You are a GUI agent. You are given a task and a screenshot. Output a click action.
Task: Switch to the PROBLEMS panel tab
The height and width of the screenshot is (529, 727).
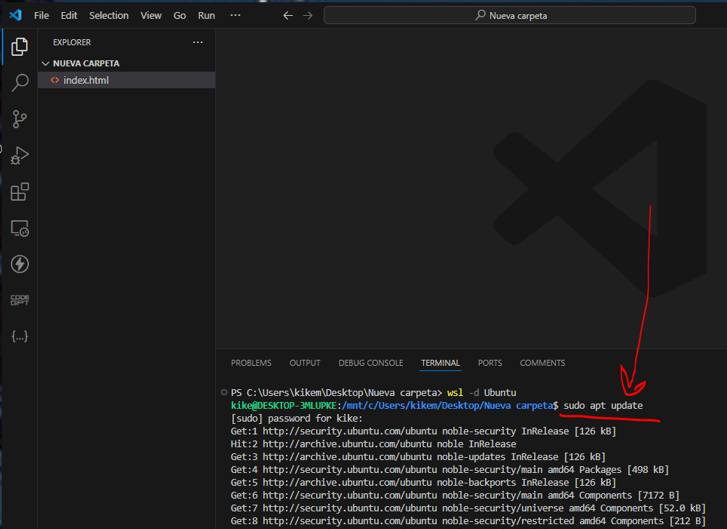pos(251,363)
